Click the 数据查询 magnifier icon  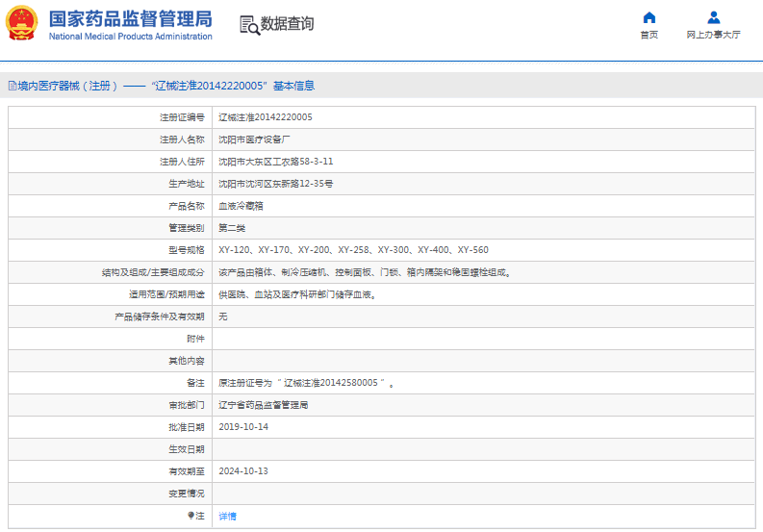click(249, 25)
